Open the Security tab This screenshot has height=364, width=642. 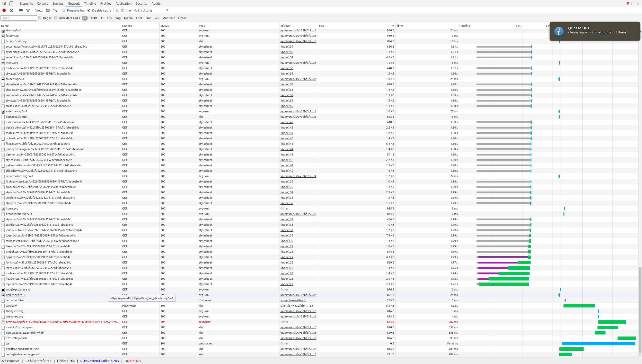(141, 3)
